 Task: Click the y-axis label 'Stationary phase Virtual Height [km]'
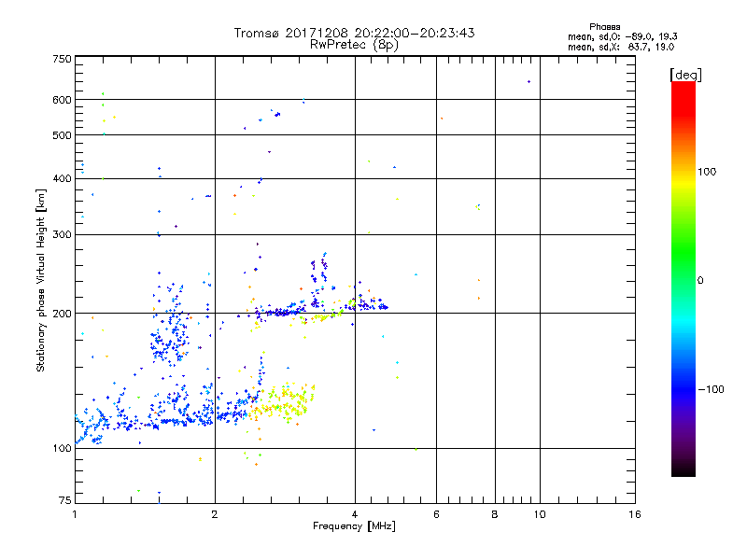(x=40, y=280)
